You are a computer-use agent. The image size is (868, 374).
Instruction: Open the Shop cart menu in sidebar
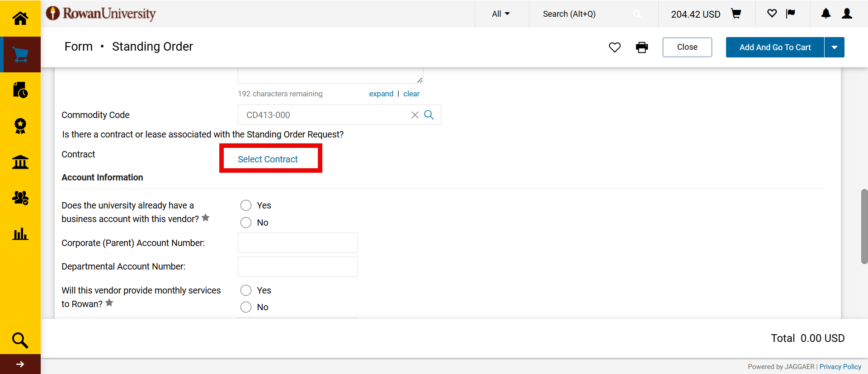point(20,54)
